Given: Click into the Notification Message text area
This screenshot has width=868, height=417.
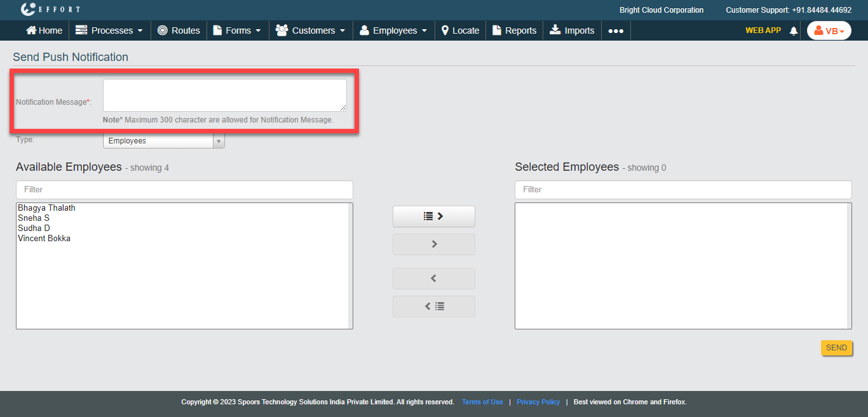Looking at the screenshot, I should click(224, 95).
